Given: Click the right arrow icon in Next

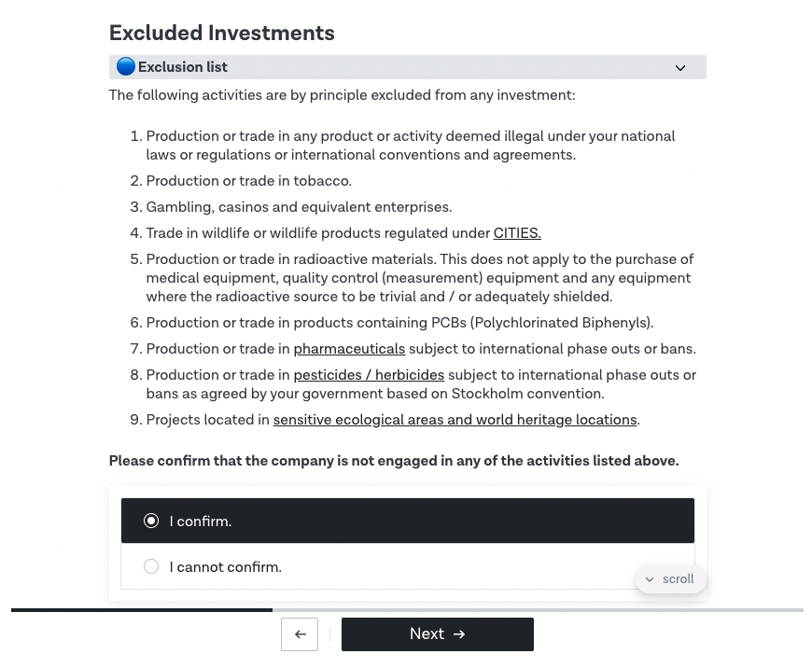Looking at the screenshot, I should coord(459,634).
